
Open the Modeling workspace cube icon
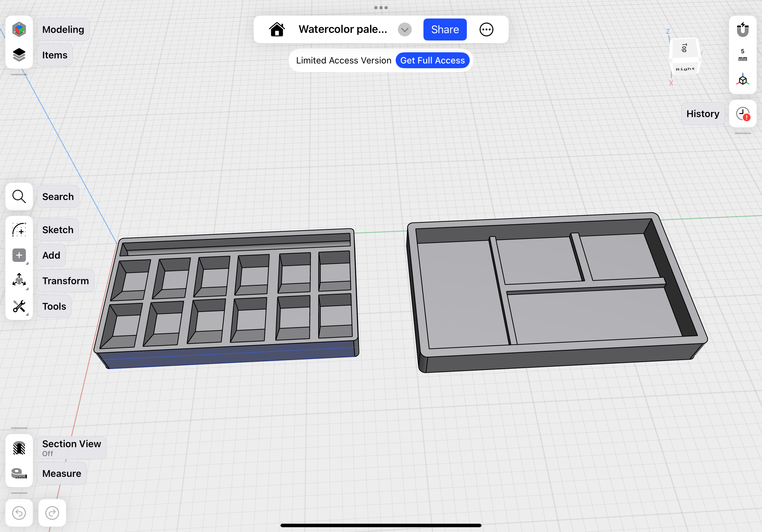[x=19, y=30]
